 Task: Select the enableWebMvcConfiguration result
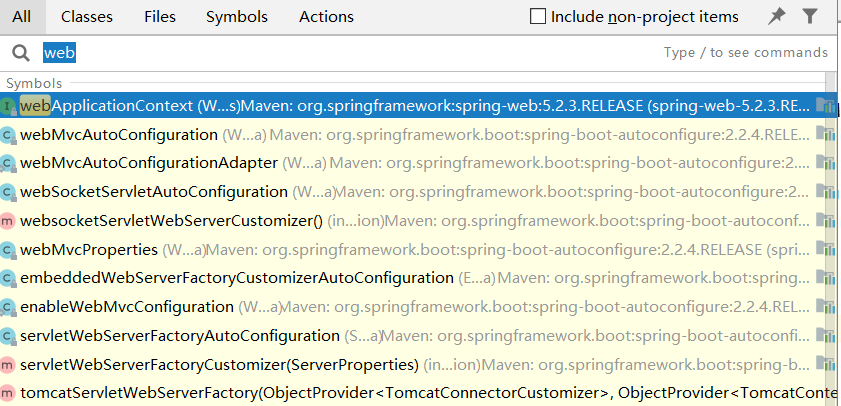413,307
